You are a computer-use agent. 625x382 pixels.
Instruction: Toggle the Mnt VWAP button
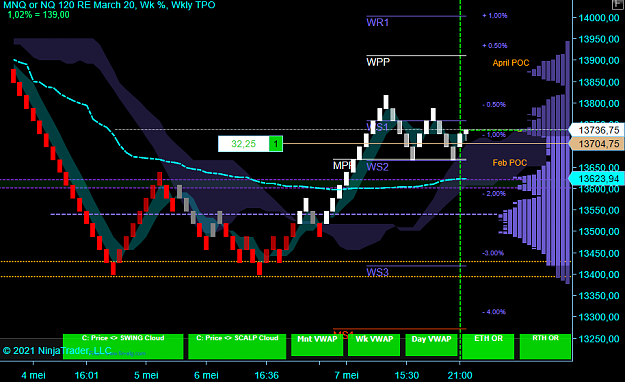coord(317,345)
